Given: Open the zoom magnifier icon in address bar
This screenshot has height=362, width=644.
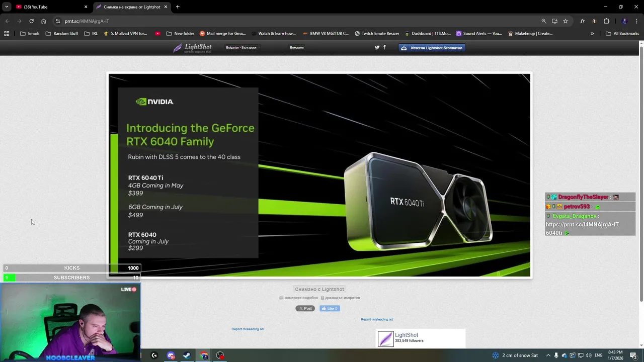Looking at the screenshot, I should [x=544, y=21].
